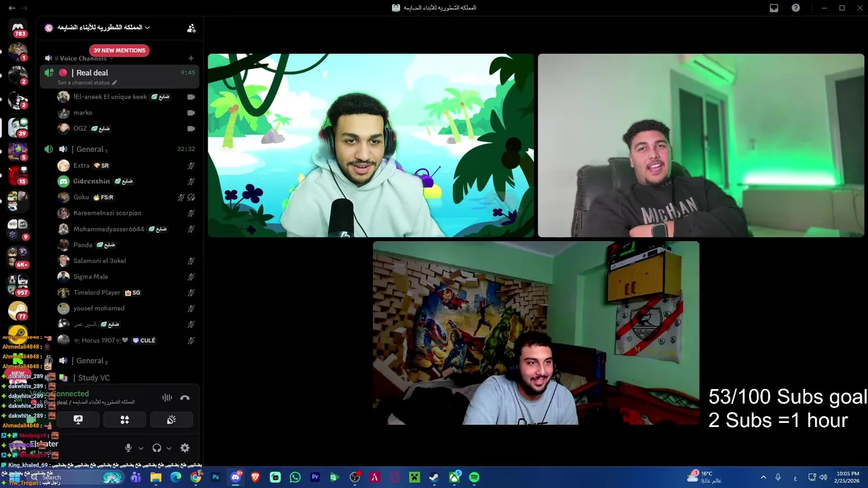The height and width of the screenshot is (488, 868).
Task: Open server folder with badge 957
Action: (18, 285)
